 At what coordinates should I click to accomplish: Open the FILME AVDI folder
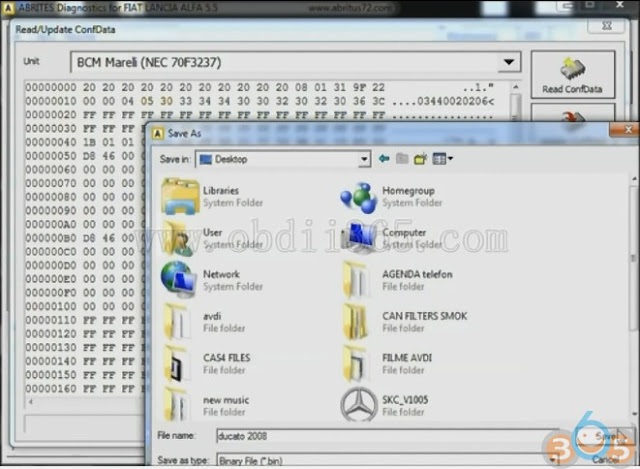387,364
